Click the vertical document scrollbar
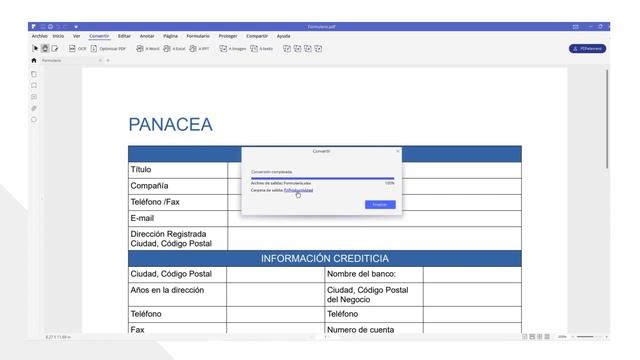The height and width of the screenshot is (360, 640). [x=607, y=118]
